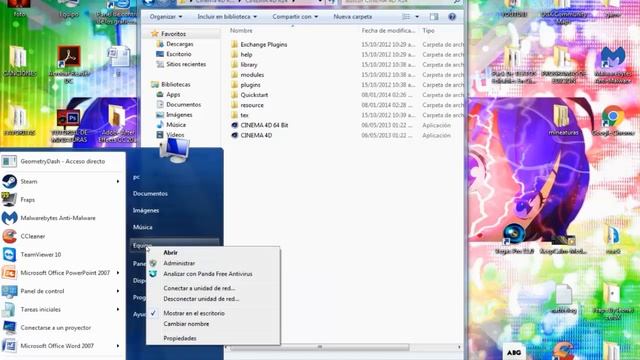Select Música library in navigation pane
Image resolution: width=640 pixels, height=360 pixels.
[176, 125]
